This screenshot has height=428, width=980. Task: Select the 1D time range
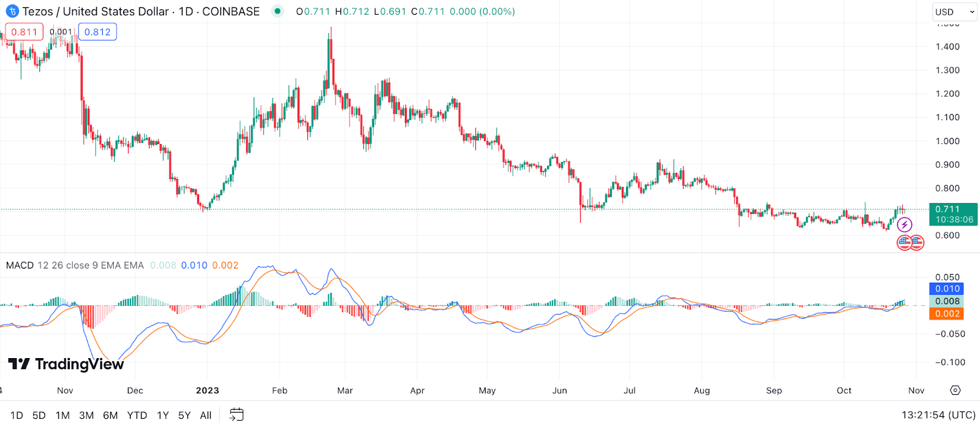[17, 415]
